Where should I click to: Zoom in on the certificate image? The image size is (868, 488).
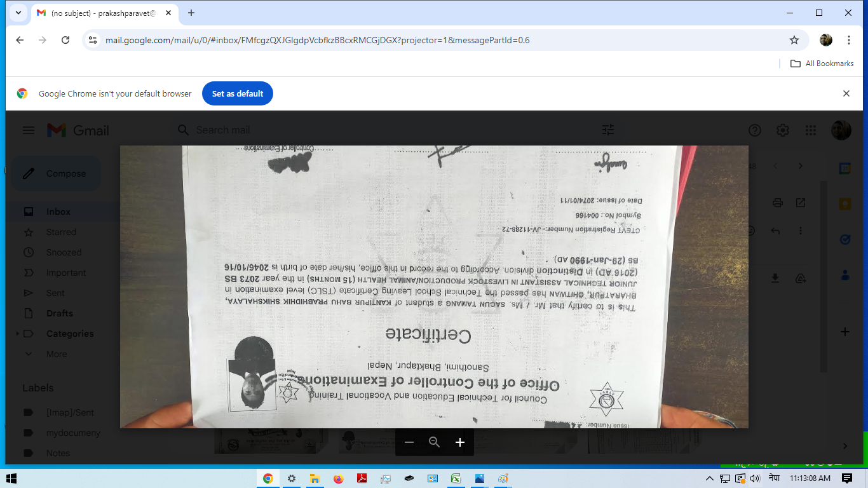[460, 442]
